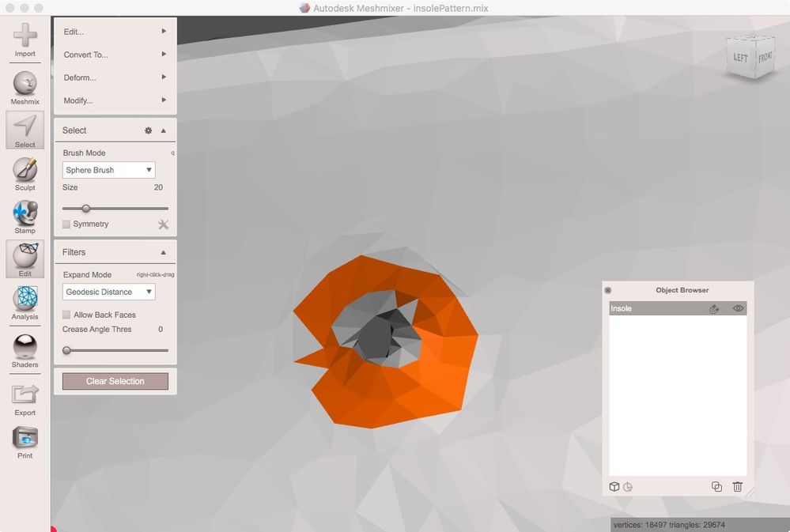This screenshot has height=532, width=790.
Task: Click the Clear Selection button
Action: [x=115, y=381]
